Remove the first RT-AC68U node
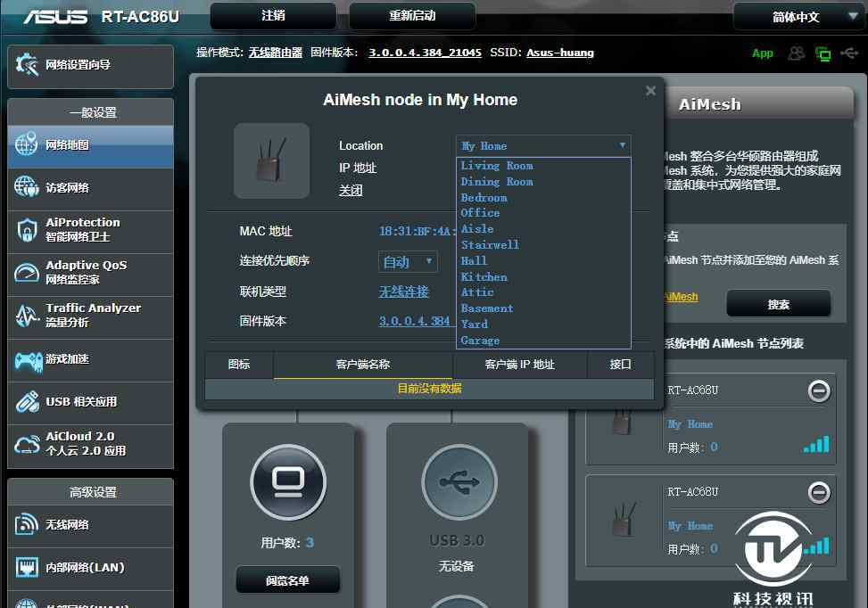Image resolution: width=868 pixels, height=608 pixels. pos(819,391)
